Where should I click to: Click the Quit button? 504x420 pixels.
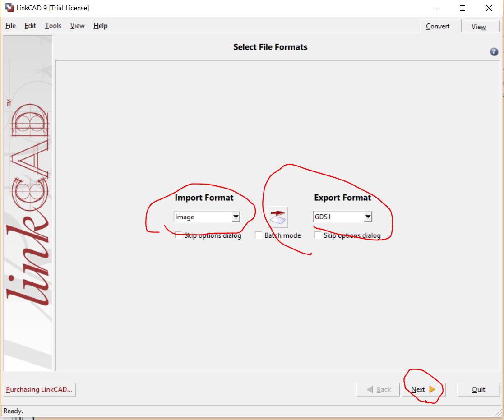[x=478, y=389]
